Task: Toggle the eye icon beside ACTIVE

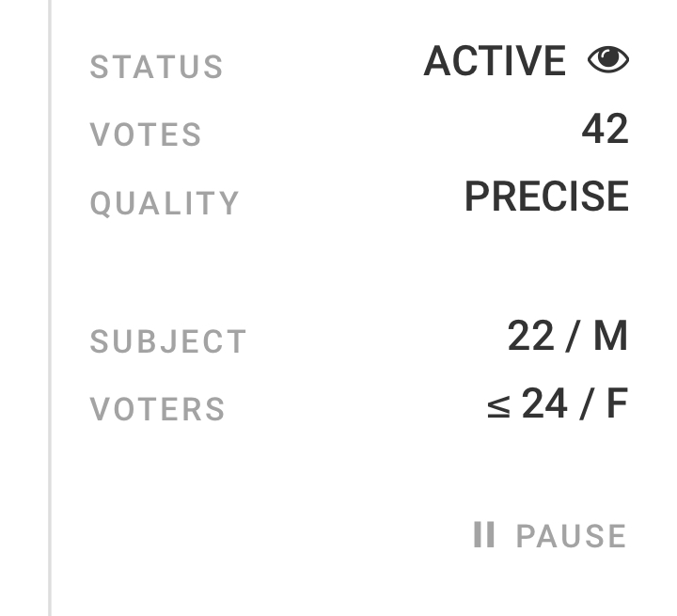Action: click(x=608, y=61)
